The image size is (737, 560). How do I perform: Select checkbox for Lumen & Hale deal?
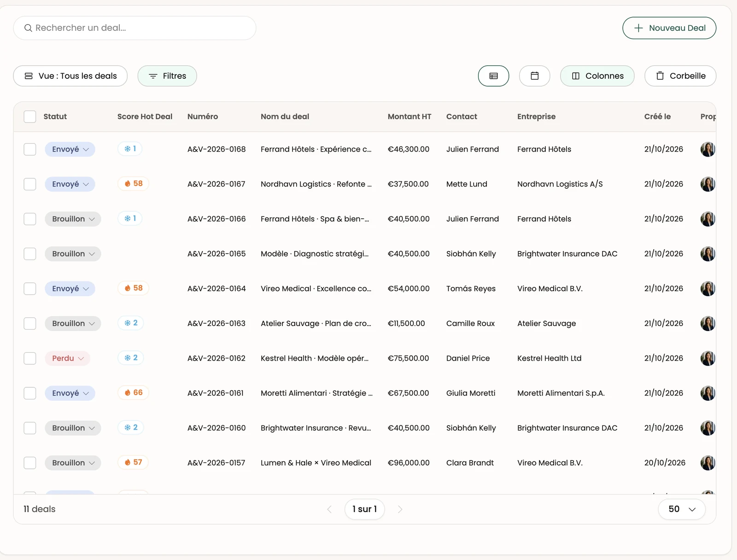tap(30, 463)
